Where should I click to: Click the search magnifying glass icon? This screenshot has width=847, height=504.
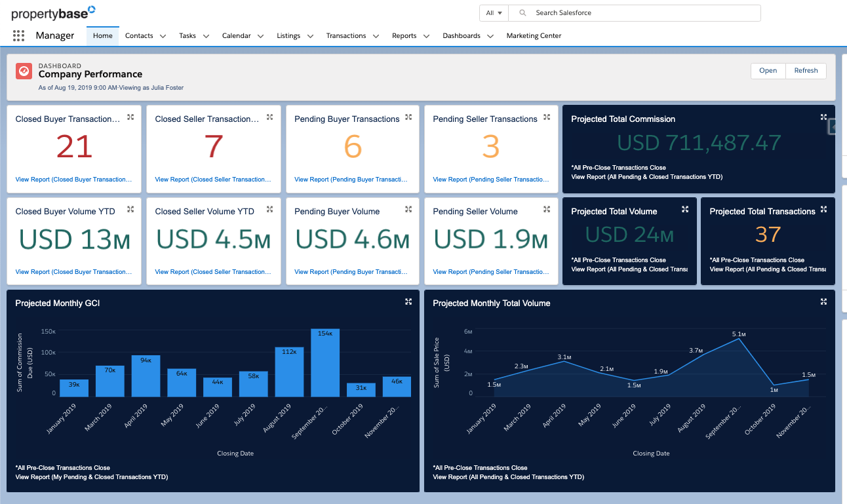pyautogui.click(x=522, y=12)
